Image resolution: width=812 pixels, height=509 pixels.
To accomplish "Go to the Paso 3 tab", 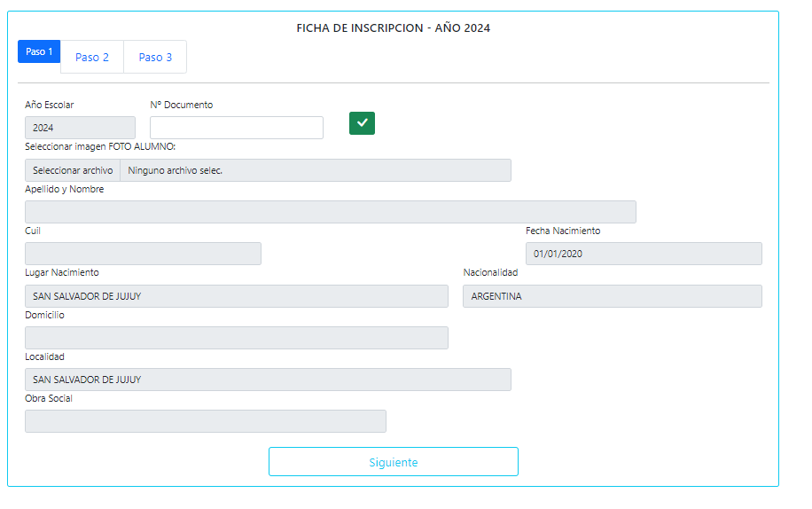I will click(x=155, y=57).
